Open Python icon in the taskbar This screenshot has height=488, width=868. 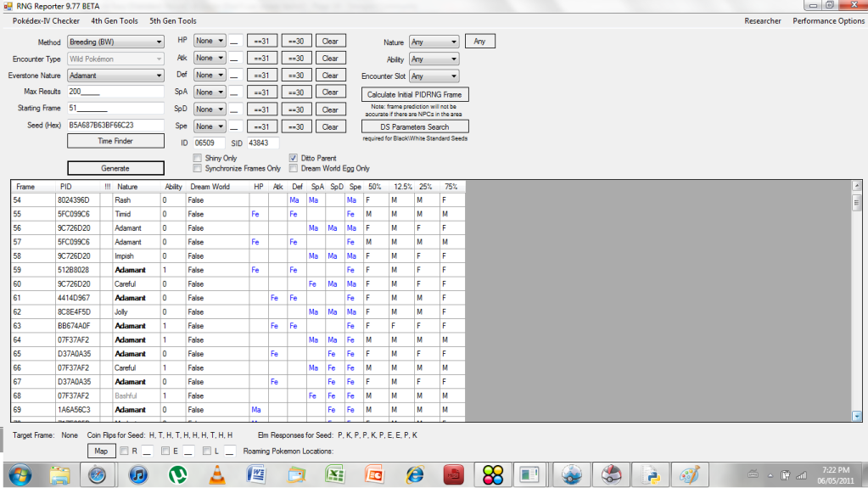pyautogui.click(x=651, y=474)
